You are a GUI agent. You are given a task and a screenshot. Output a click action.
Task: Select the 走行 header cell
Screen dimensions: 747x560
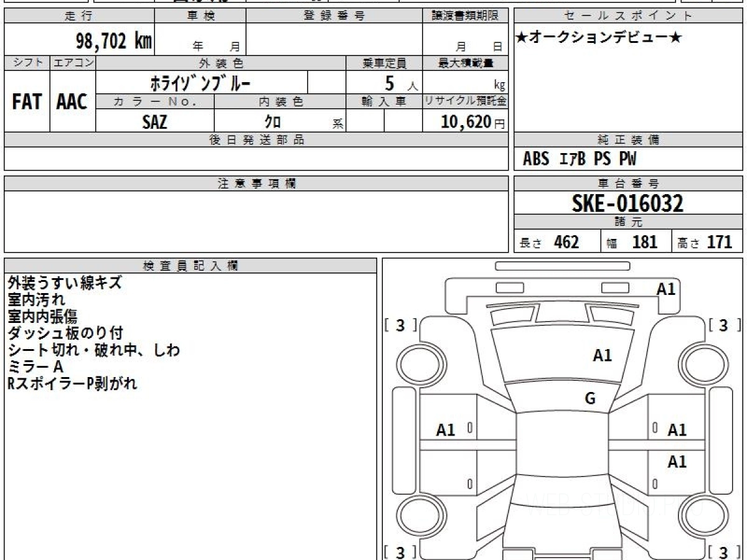(78, 16)
